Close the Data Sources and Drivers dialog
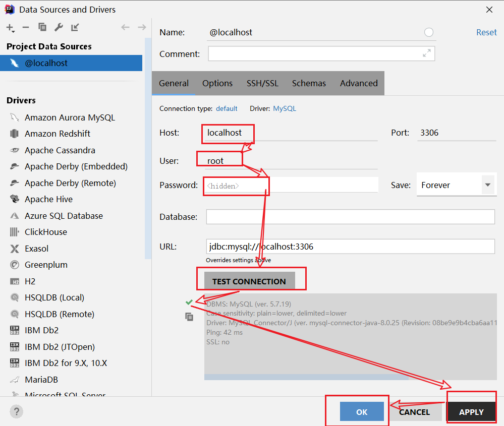Screen dimensions: 504x426 489,10
